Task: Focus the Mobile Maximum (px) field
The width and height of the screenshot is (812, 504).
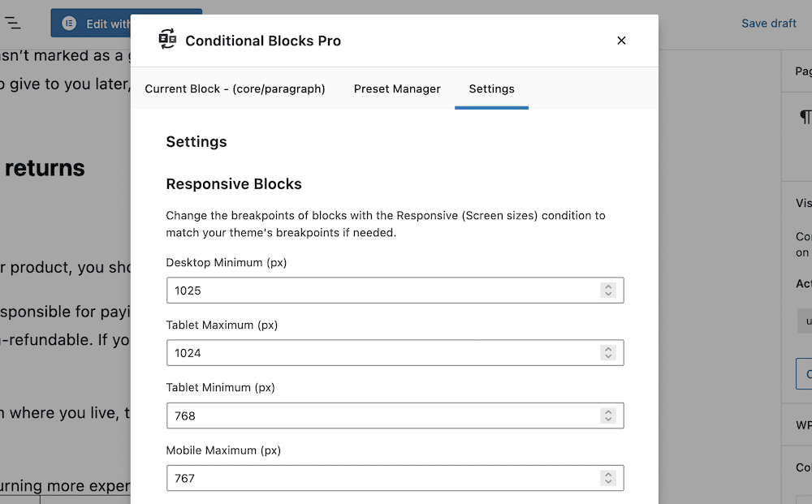Action: pos(395,478)
